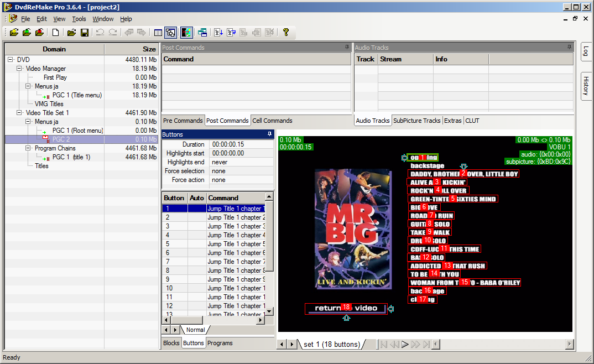Open the Window menu
The image size is (594, 364).
(x=103, y=19)
